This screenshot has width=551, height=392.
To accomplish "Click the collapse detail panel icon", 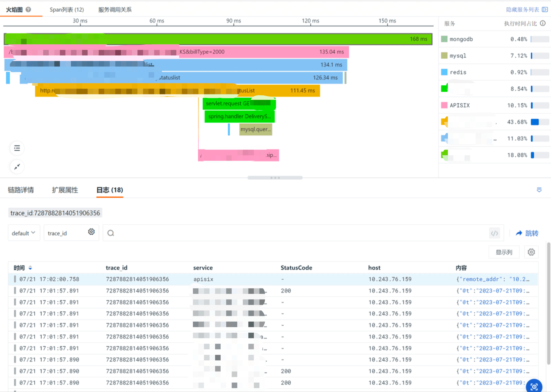I will coord(539,190).
